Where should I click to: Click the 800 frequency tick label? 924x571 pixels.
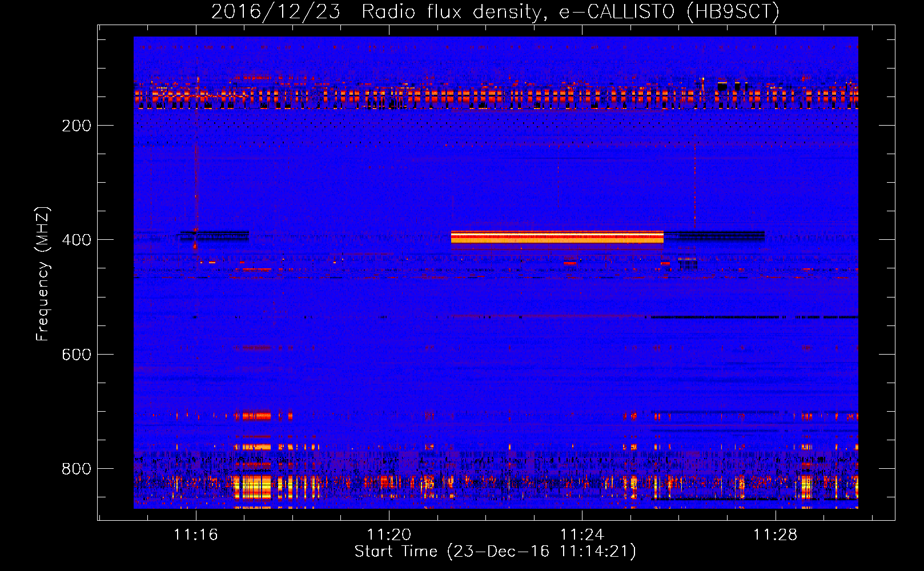click(x=77, y=469)
